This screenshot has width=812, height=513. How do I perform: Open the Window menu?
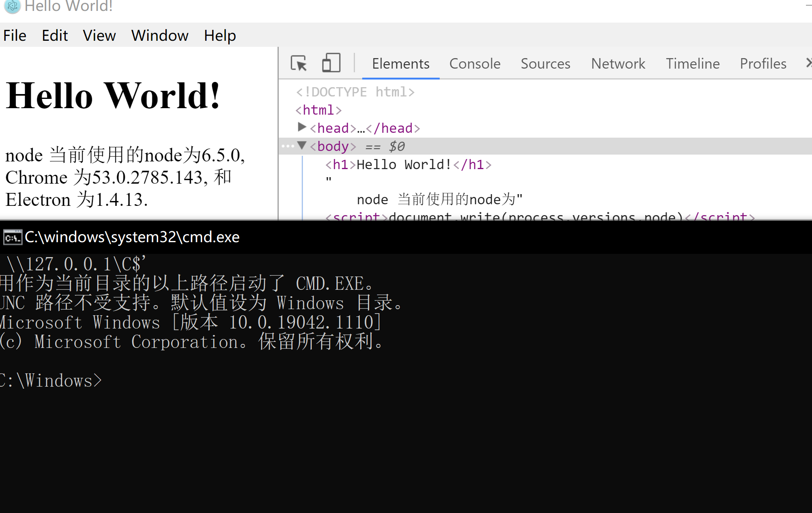[x=160, y=36]
